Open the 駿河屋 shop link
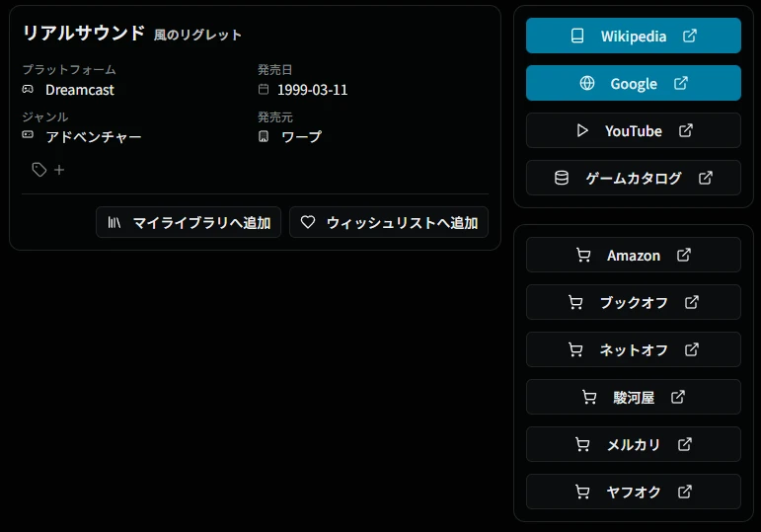761x532 pixels. pyautogui.click(x=634, y=397)
